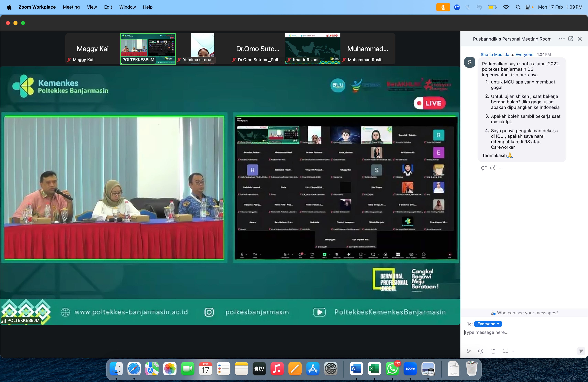This screenshot has height=382, width=588.
Task: Click the screenshot capture icon in chat
Action: pos(505,351)
